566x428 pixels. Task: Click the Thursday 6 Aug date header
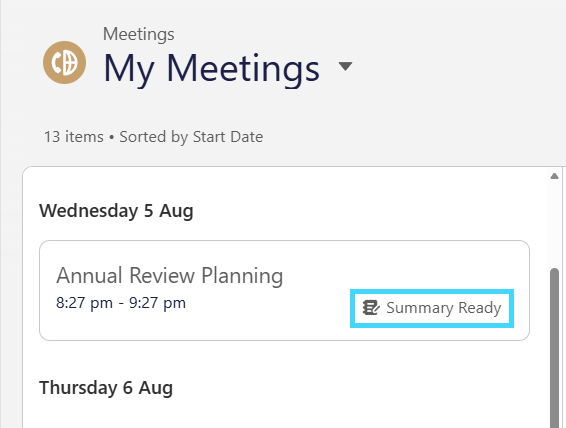(106, 388)
